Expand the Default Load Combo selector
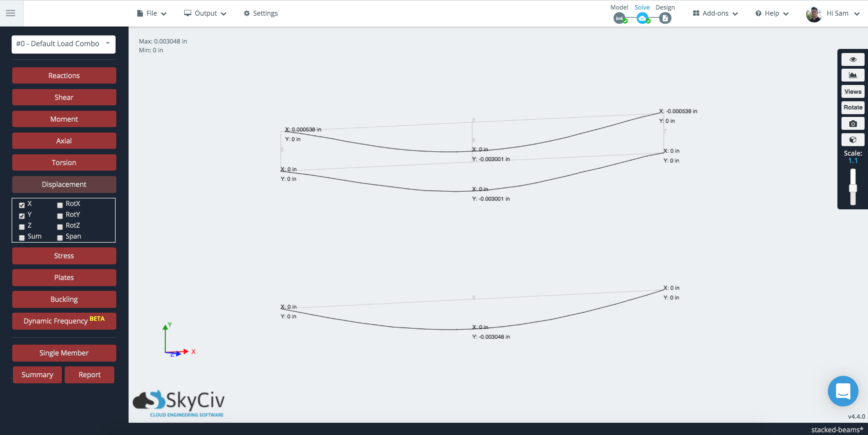The height and width of the screenshot is (435, 868). pyautogui.click(x=63, y=43)
